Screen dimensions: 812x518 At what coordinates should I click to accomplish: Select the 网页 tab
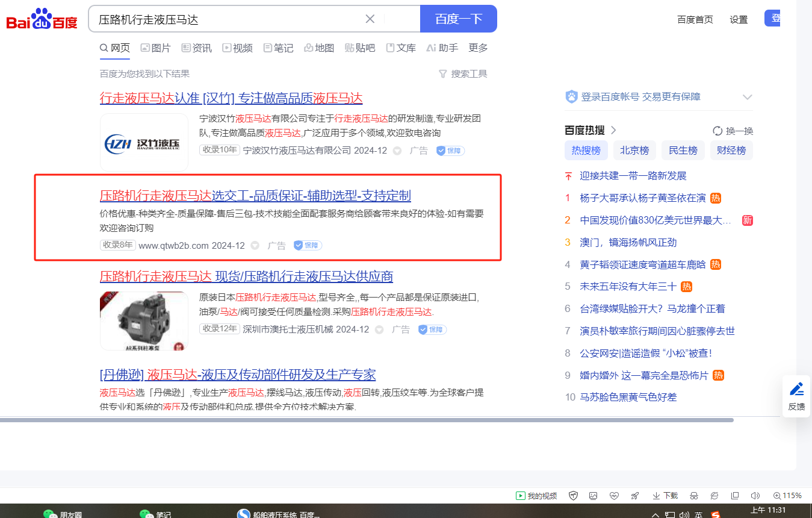point(115,48)
